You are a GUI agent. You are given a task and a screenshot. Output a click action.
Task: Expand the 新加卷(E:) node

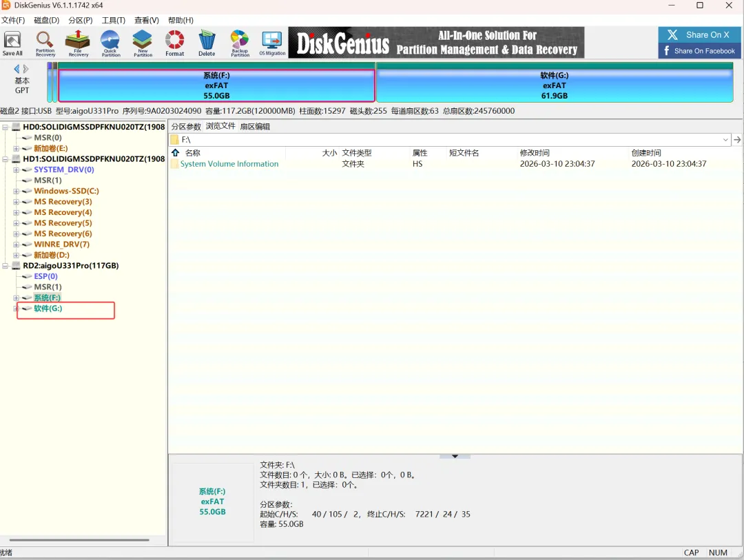(x=16, y=149)
